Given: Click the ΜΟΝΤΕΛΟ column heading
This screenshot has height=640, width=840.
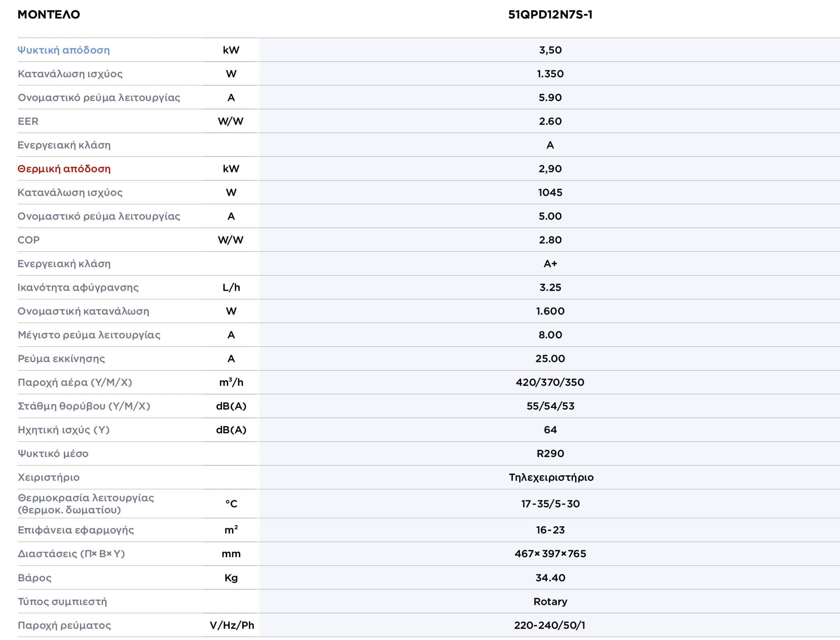Looking at the screenshot, I should (x=49, y=15).
